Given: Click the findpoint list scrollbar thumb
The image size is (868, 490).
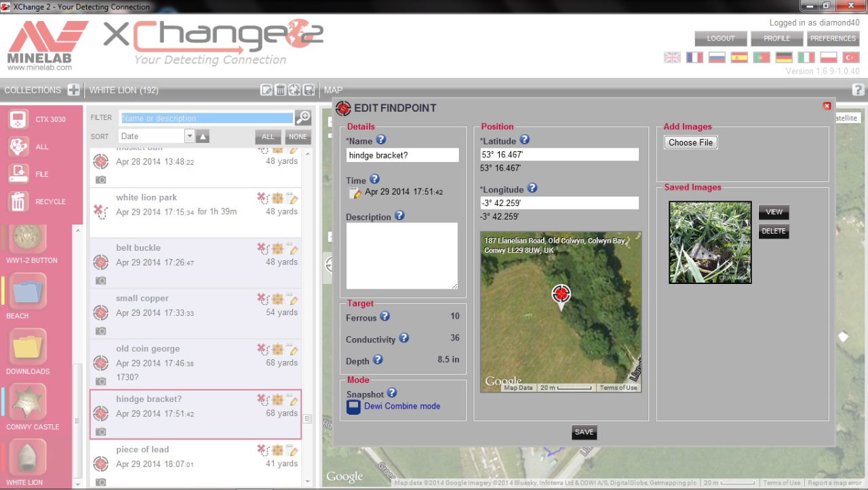Looking at the screenshot, I should (307, 419).
